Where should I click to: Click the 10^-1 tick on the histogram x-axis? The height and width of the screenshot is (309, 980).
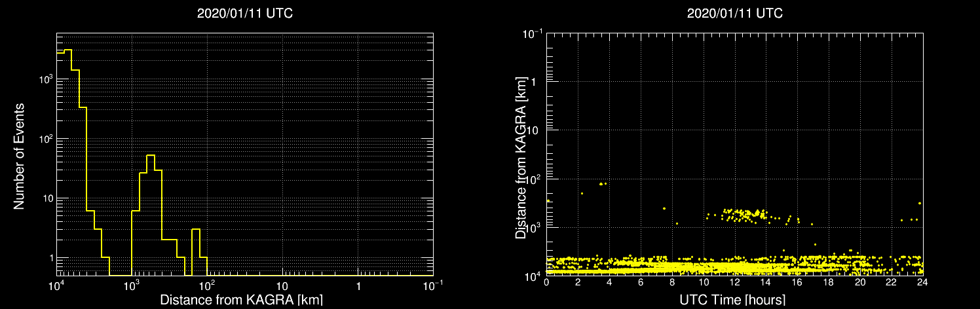coord(433,286)
